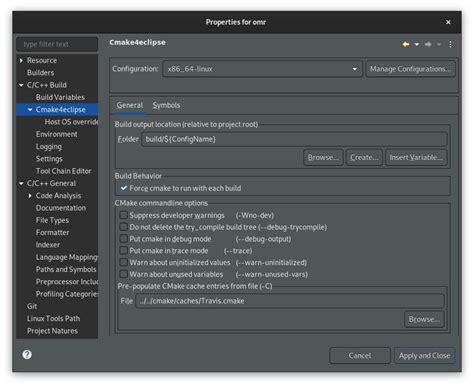Select File Types in the tree

(52, 220)
